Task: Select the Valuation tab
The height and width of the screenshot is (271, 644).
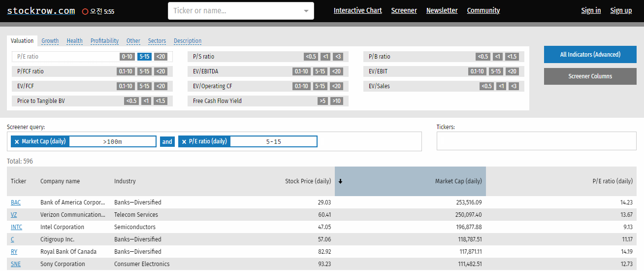Action: pyautogui.click(x=22, y=41)
